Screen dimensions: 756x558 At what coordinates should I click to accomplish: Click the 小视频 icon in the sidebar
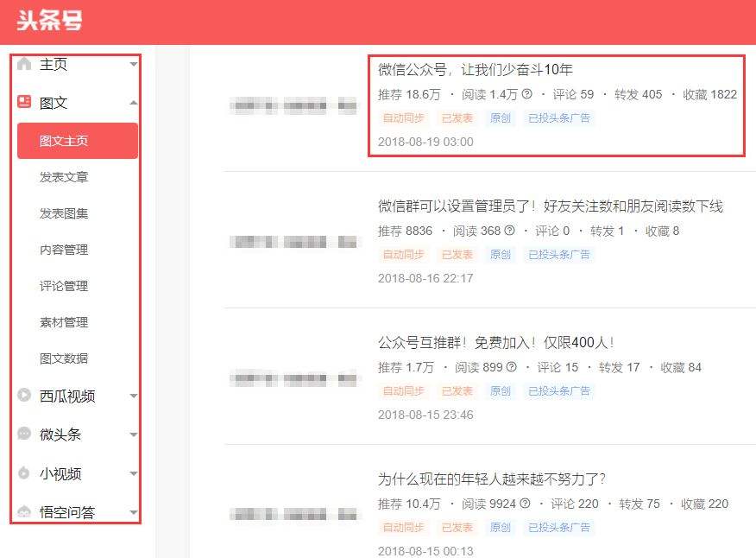[23, 473]
